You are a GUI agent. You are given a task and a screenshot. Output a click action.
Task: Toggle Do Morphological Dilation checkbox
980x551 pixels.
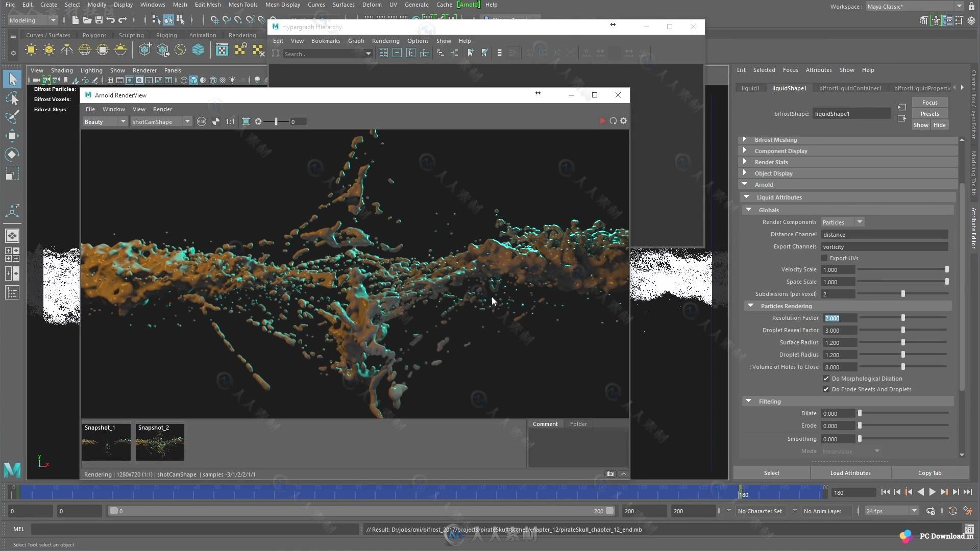tap(826, 379)
